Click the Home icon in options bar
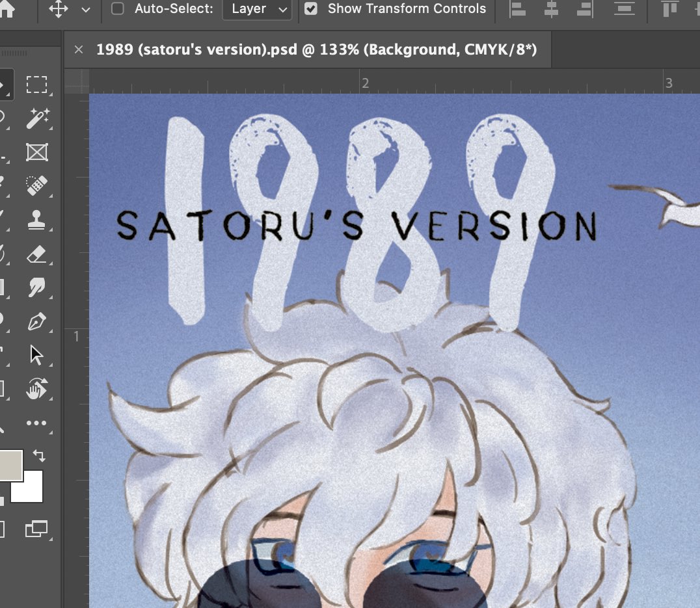 [7, 9]
